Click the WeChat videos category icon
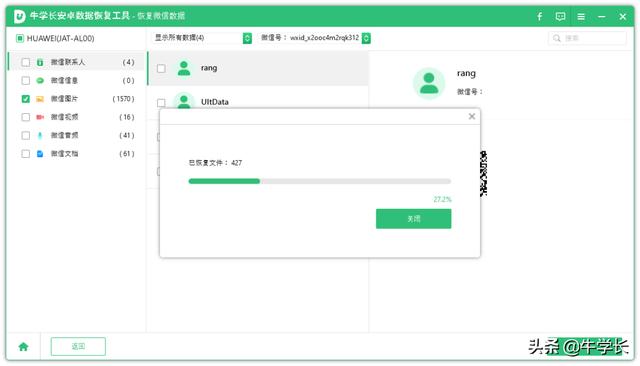 (x=40, y=117)
